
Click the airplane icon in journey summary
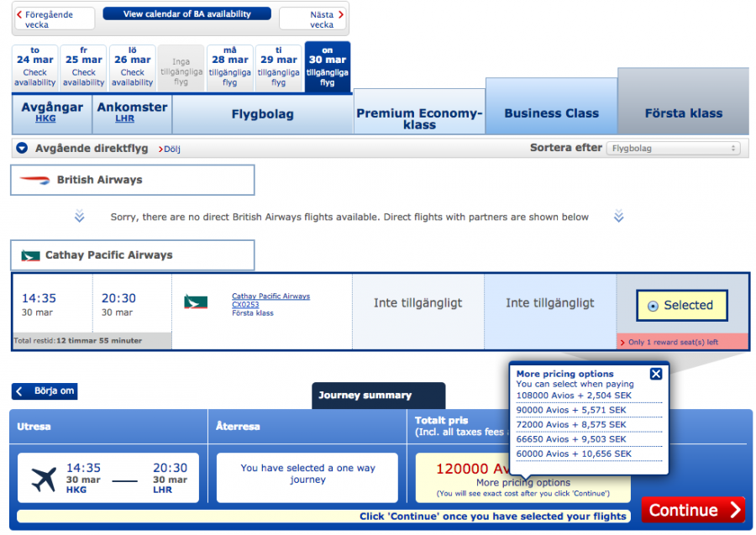coord(44,479)
